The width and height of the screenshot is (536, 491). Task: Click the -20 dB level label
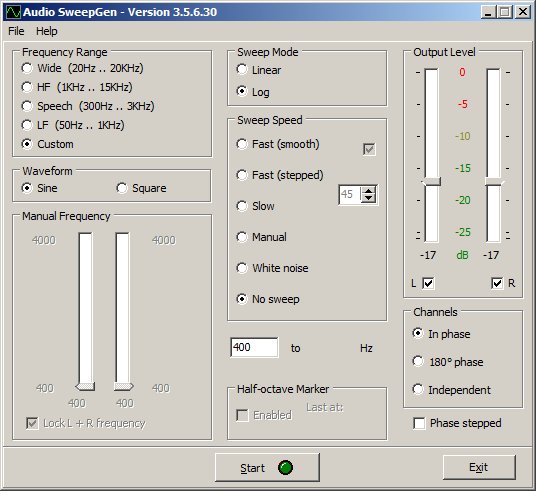click(x=463, y=200)
